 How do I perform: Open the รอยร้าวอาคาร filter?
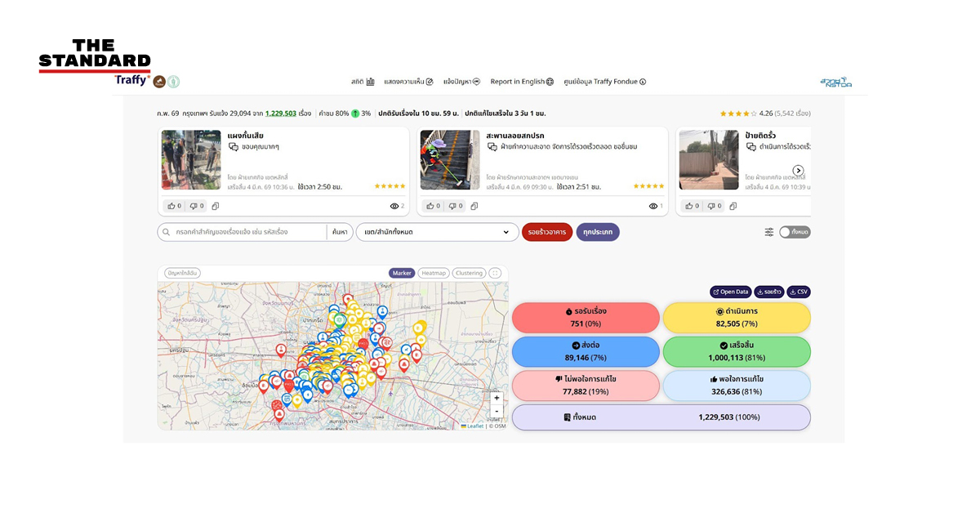click(x=546, y=232)
